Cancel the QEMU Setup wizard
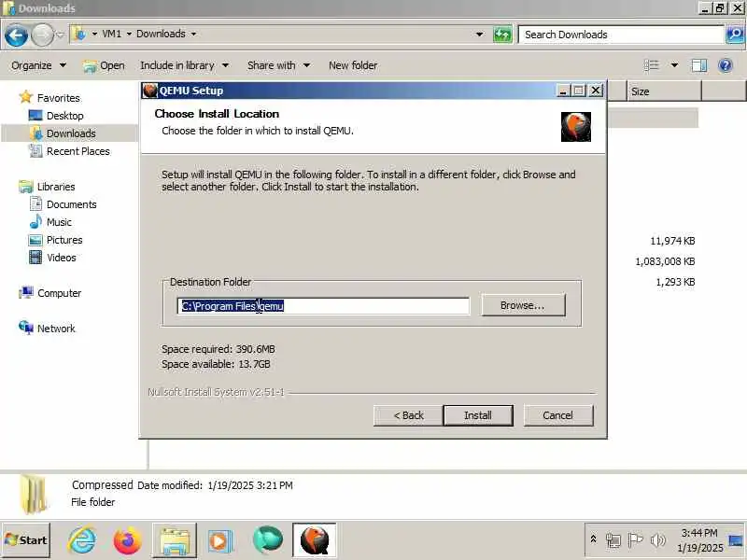Viewport: 747px width, 560px height. (x=557, y=415)
